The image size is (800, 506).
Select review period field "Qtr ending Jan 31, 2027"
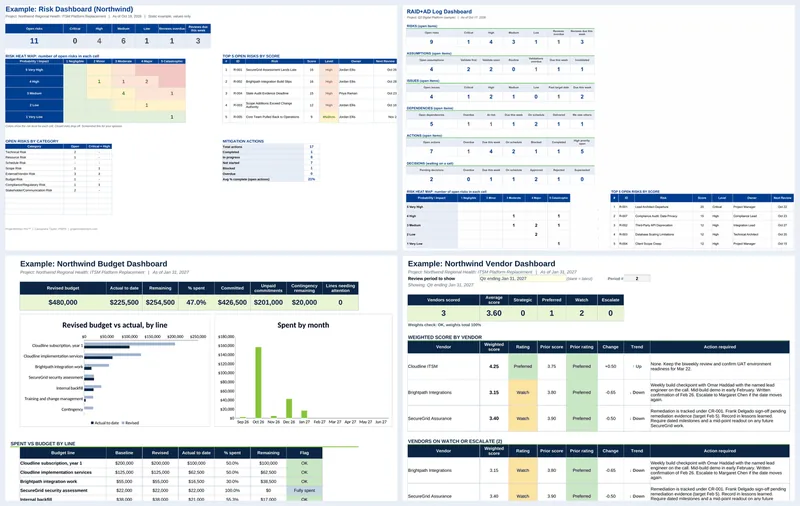point(522,279)
